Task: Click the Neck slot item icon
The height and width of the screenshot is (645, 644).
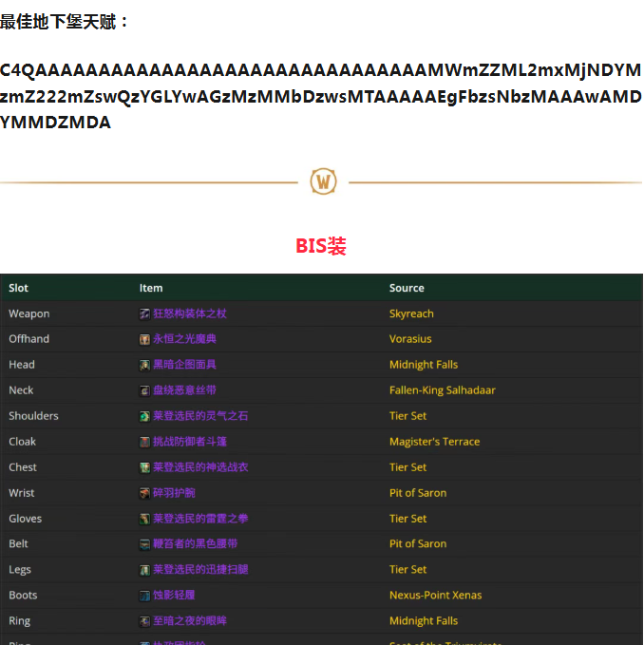Action: 144,390
